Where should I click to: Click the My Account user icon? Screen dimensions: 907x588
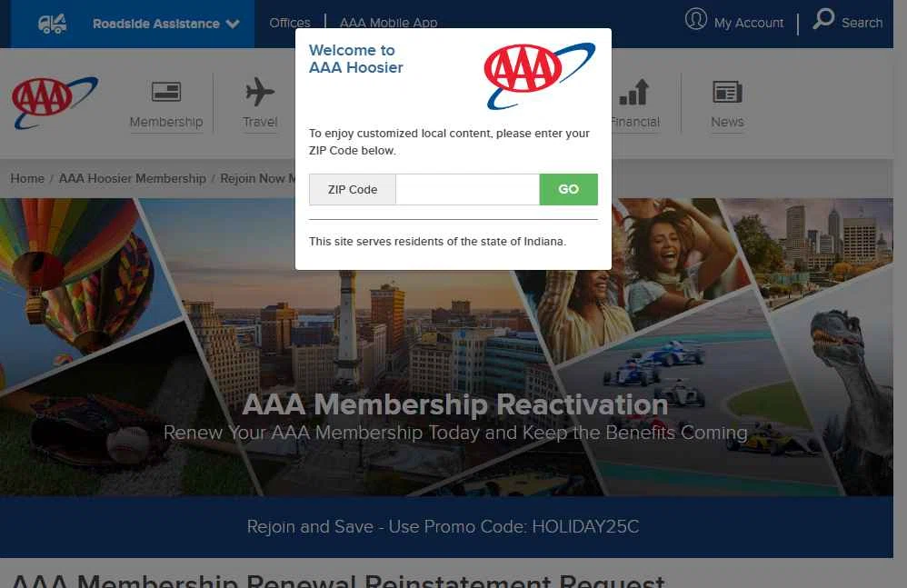click(x=696, y=19)
